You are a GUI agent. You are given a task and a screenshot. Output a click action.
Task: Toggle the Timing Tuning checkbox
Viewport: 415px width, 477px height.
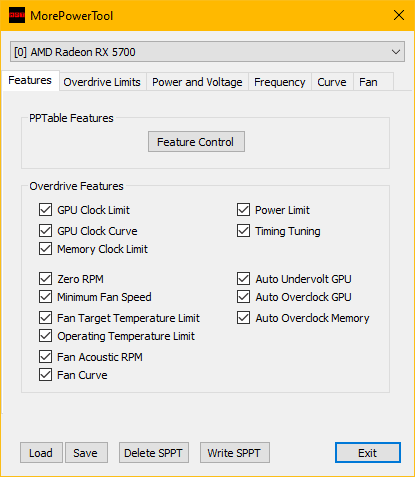[x=243, y=231]
